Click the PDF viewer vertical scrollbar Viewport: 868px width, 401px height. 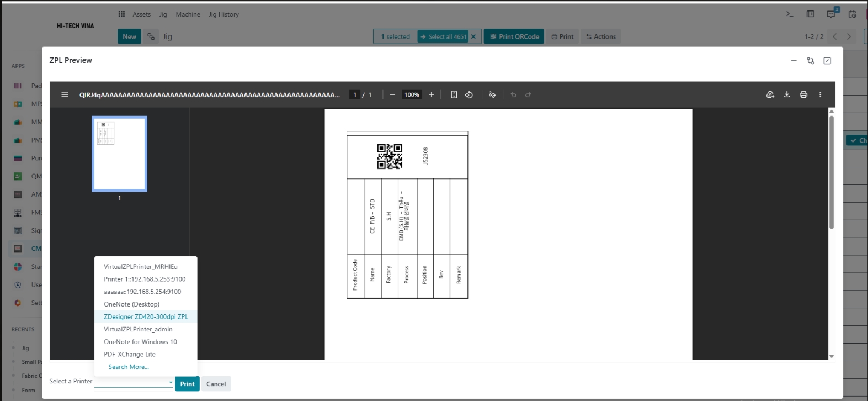click(x=831, y=171)
